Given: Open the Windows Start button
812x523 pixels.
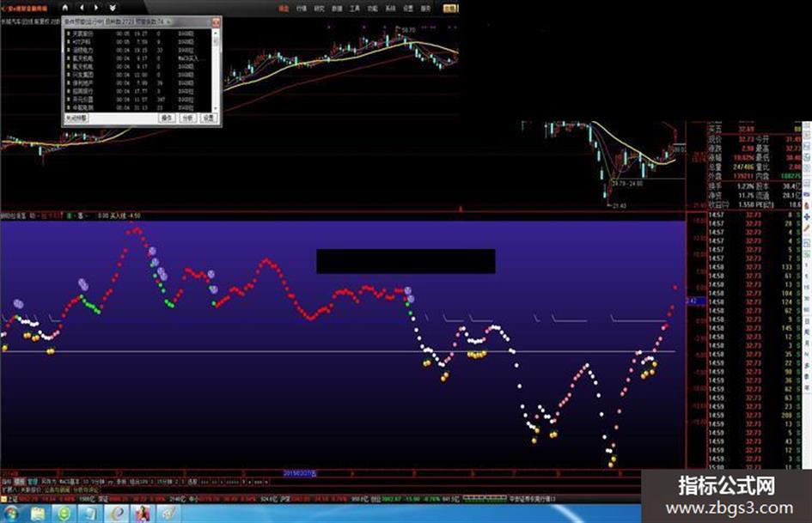Looking at the screenshot, I should [9, 514].
